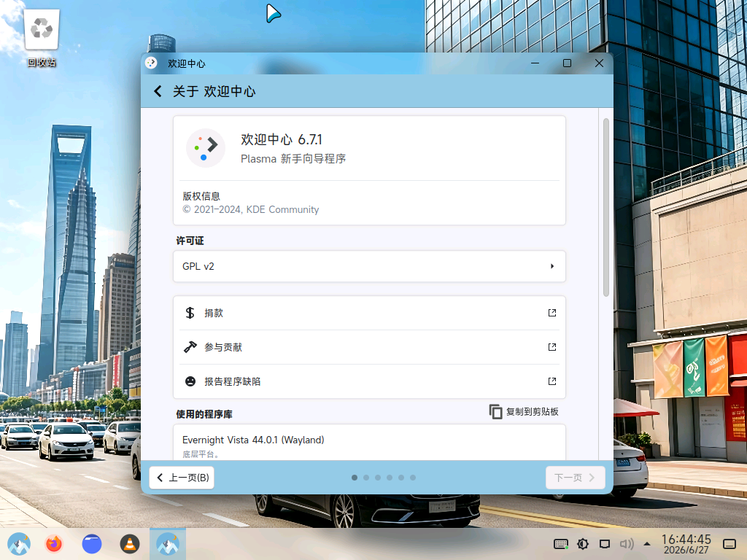Click the 下一页 next page button
Viewport: 747px width, 560px height.
tap(576, 478)
